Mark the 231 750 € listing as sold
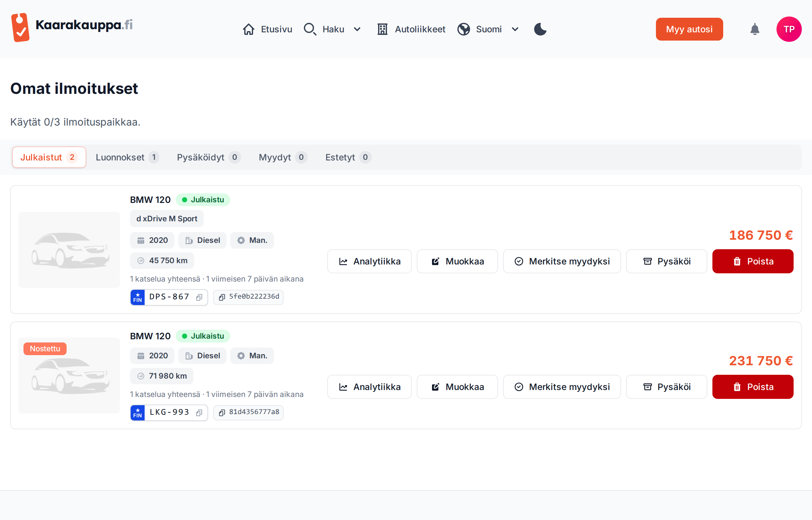This screenshot has width=812, height=520. (x=562, y=387)
